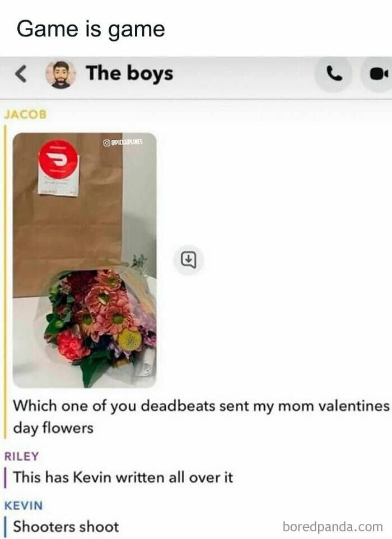Tap the This has Kevin written message
Image resolution: width=392 pixels, height=539 pixels.
tap(123, 477)
